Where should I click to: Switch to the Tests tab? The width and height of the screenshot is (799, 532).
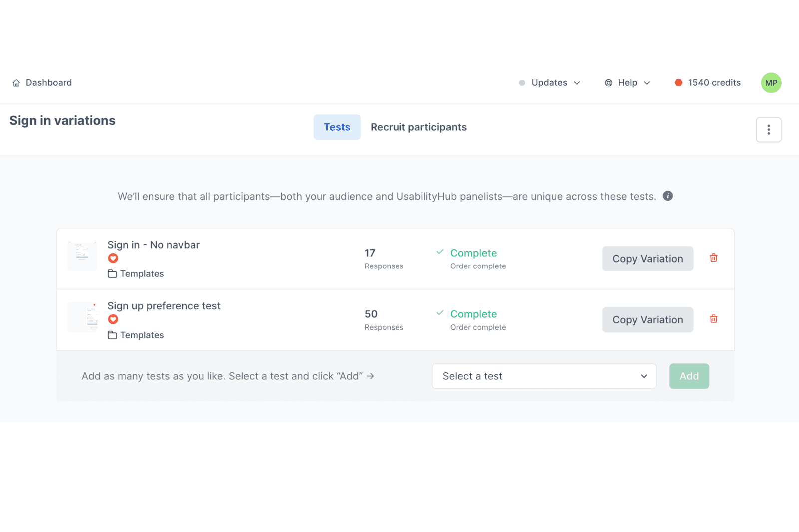[x=337, y=127]
